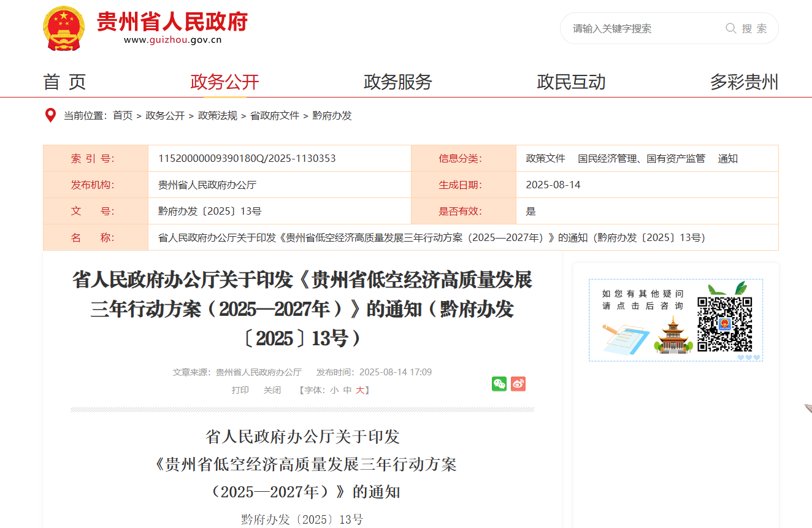Set font size to 小 (small)
Screen dimensions: 812x528
point(334,390)
